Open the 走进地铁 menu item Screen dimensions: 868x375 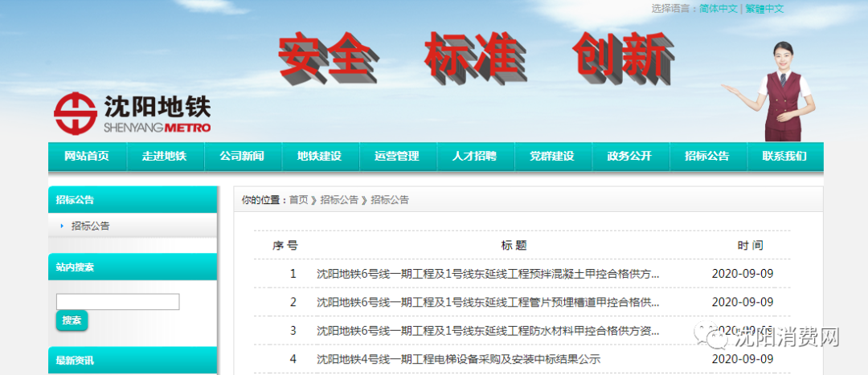point(164,157)
